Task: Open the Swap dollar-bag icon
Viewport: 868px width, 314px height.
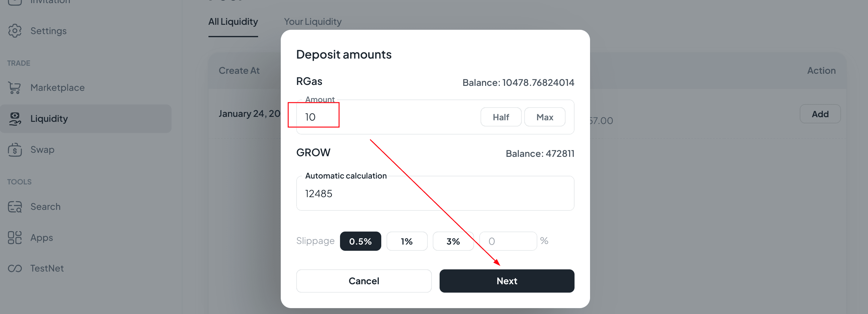Action: coord(15,150)
